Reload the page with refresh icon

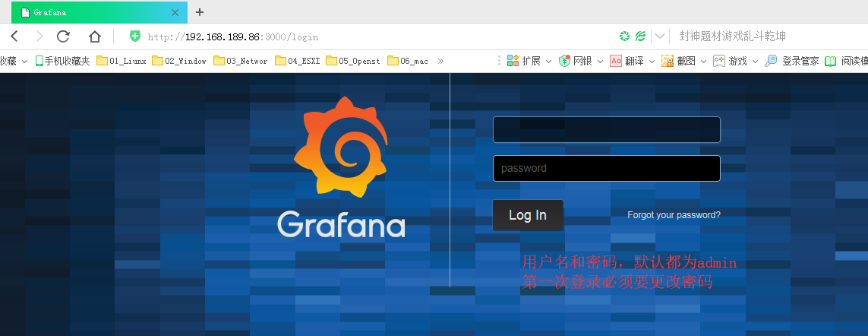click(x=63, y=36)
